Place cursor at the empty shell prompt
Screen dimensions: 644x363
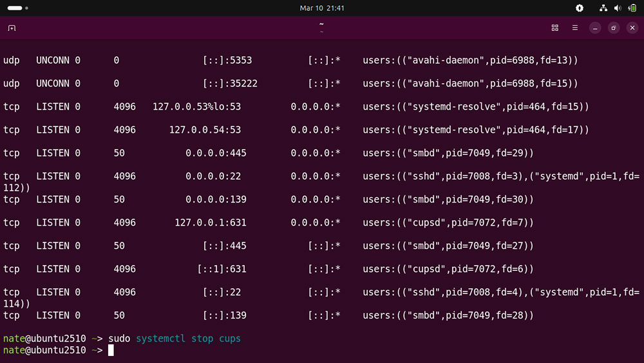111,350
